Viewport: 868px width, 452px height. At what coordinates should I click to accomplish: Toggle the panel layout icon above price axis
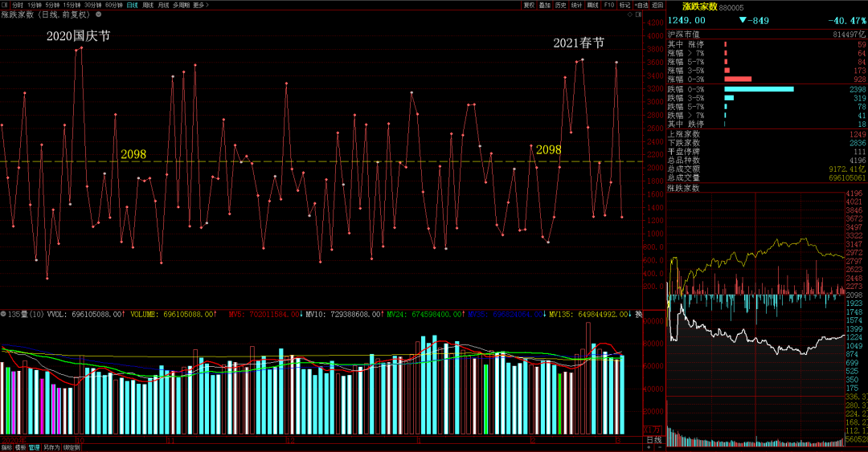(x=638, y=15)
